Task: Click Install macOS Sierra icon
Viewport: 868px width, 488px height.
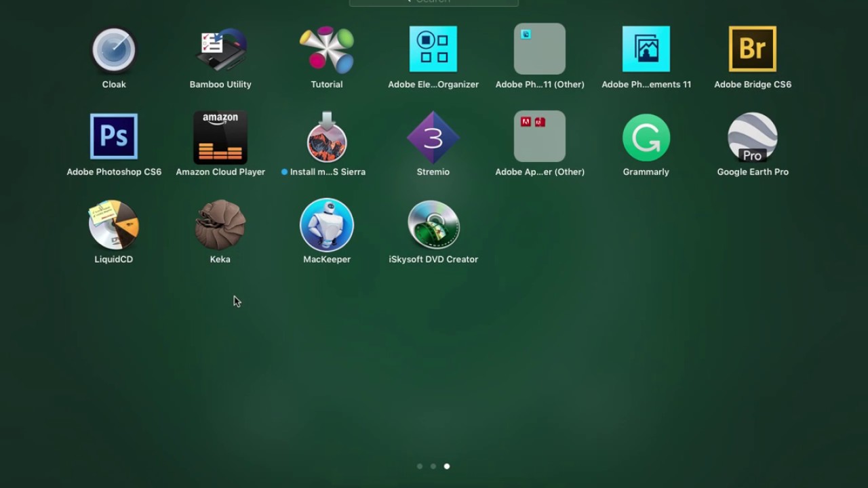Action: tap(327, 137)
